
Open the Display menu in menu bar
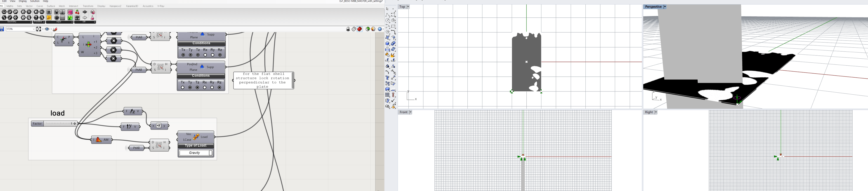[x=23, y=1]
